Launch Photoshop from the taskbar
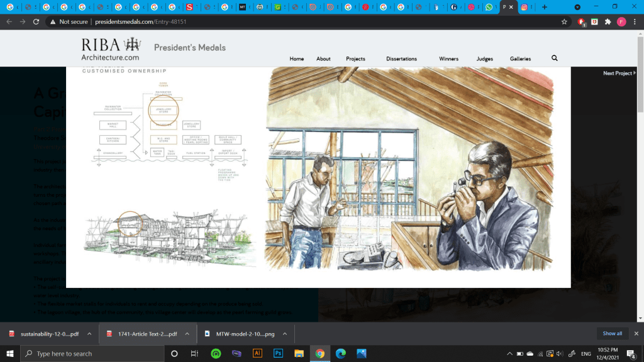This screenshot has height=362, width=644. coord(278,353)
